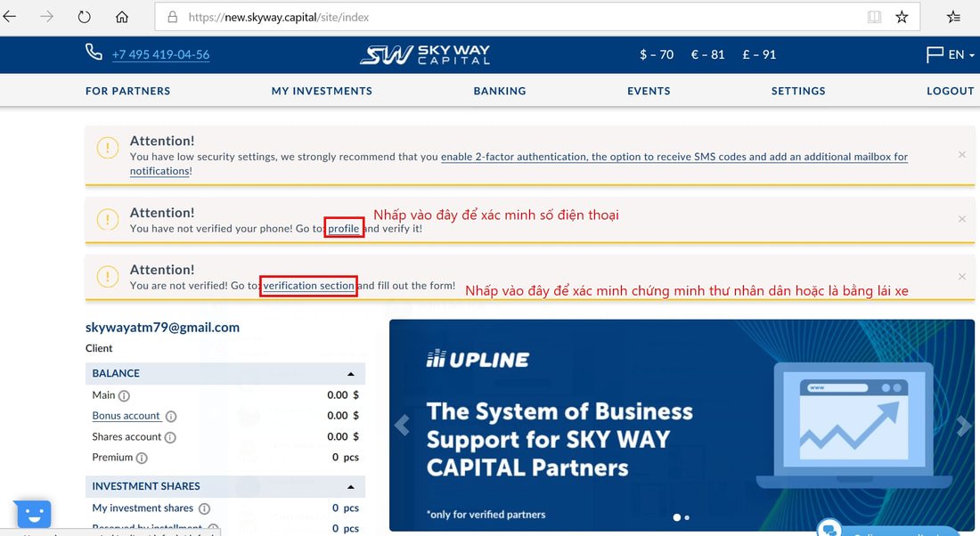
Task: Open the MY INVESTMENTS menu
Action: [x=322, y=91]
